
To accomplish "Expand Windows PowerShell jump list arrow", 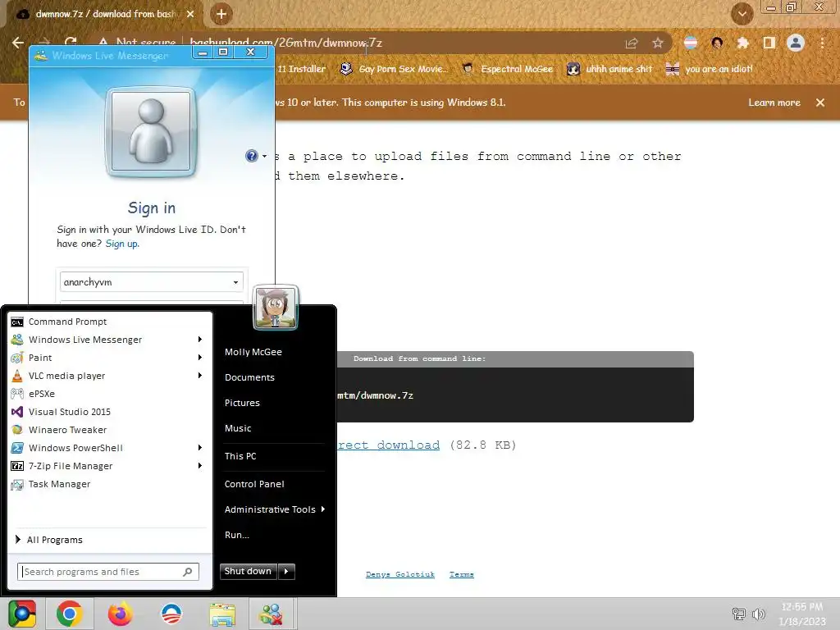I will pos(200,447).
